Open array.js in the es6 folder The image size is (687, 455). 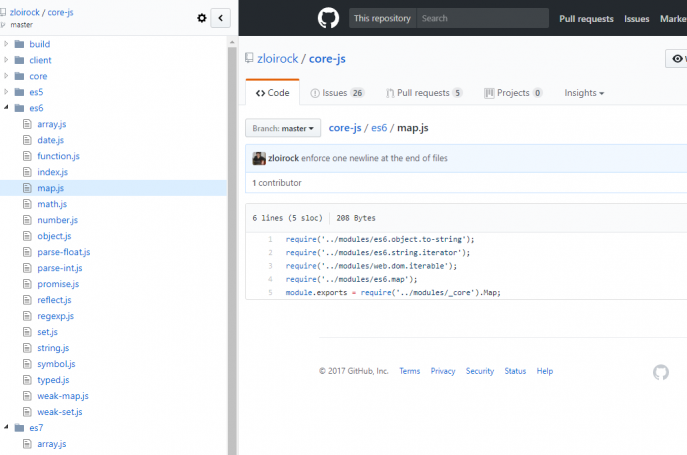[x=52, y=124]
